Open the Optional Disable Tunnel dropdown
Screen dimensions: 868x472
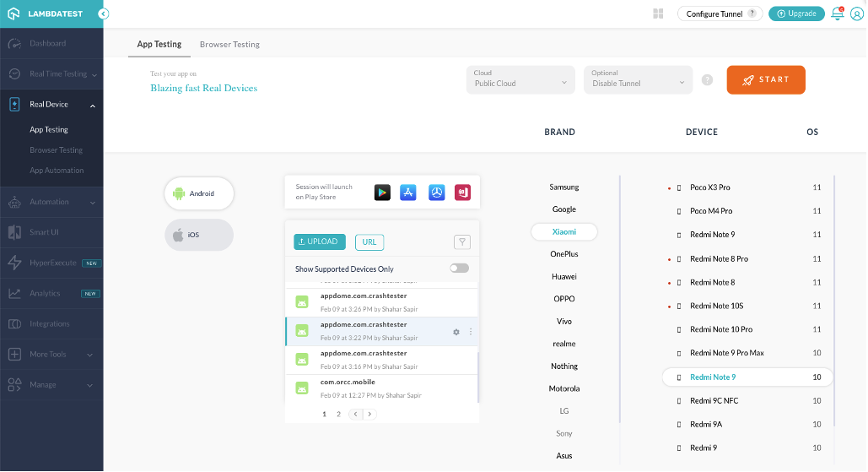pyautogui.click(x=638, y=79)
